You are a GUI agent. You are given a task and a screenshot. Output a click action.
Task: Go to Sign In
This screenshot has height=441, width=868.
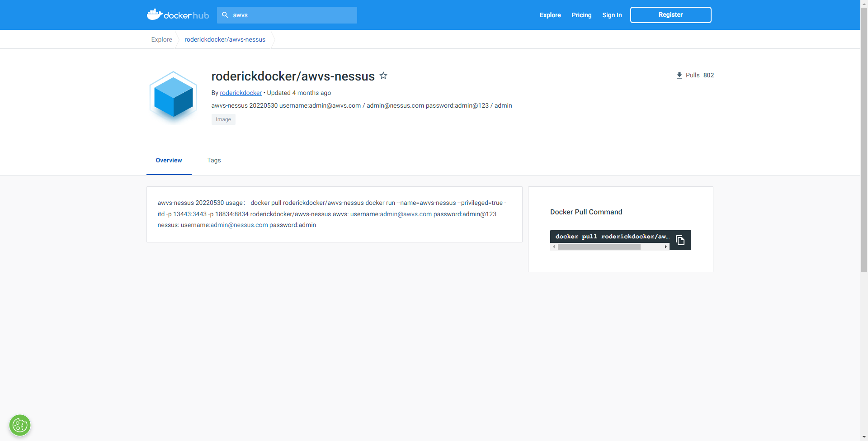(612, 15)
